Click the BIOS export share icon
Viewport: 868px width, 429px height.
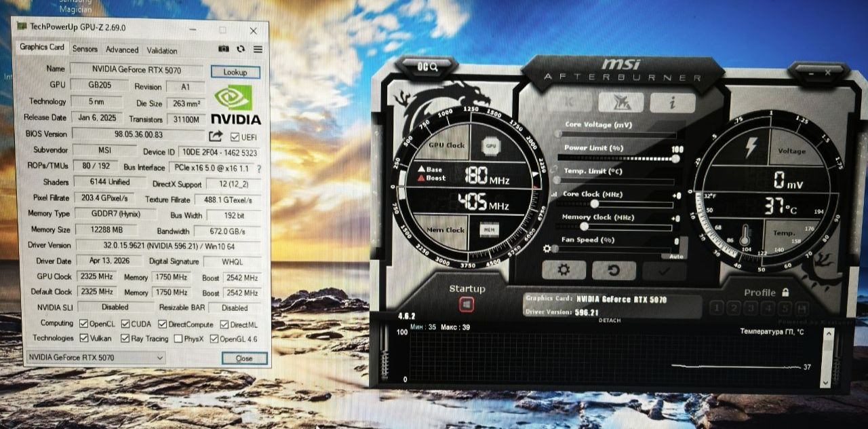pyautogui.click(x=216, y=136)
